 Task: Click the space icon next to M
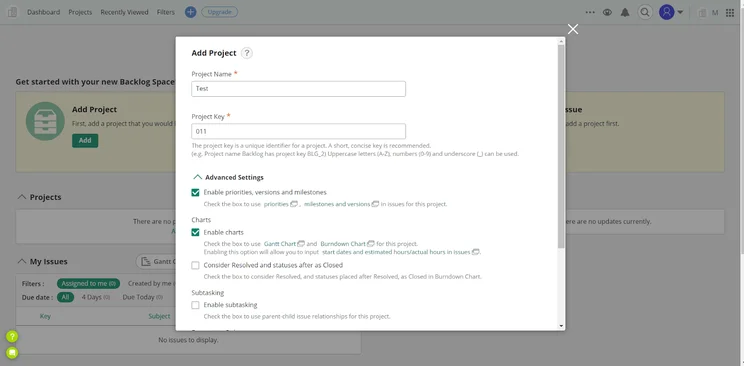702,13
